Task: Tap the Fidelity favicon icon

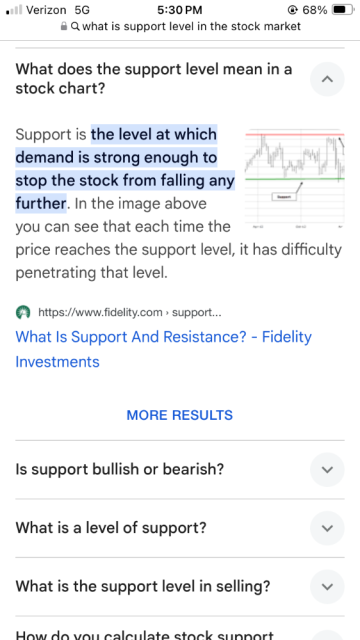Action: coord(23,313)
